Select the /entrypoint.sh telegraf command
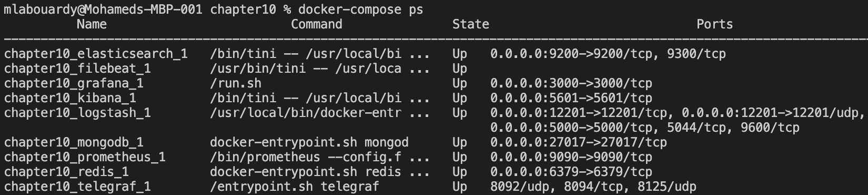The width and height of the screenshot is (868, 195). pos(295,187)
